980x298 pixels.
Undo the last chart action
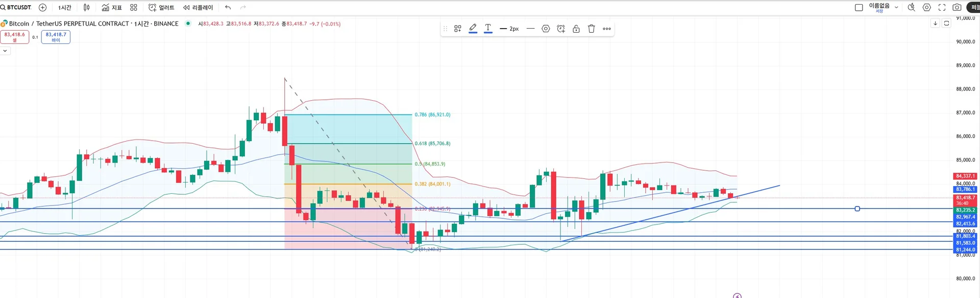coord(228,8)
